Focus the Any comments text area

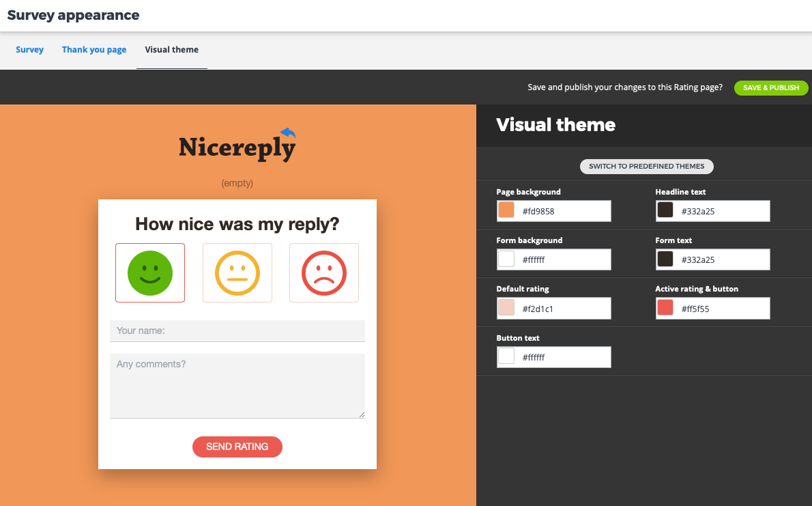click(237, 386)
